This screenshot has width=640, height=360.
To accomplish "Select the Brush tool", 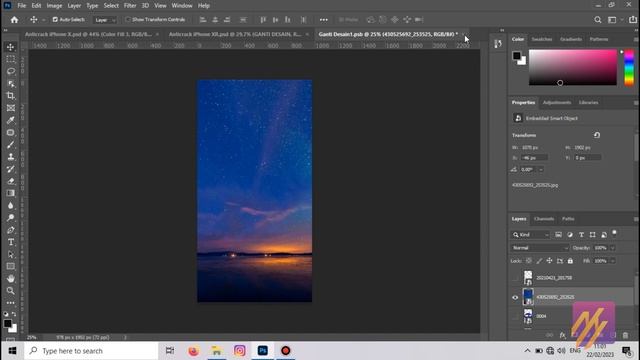I will tap(11, 145).
